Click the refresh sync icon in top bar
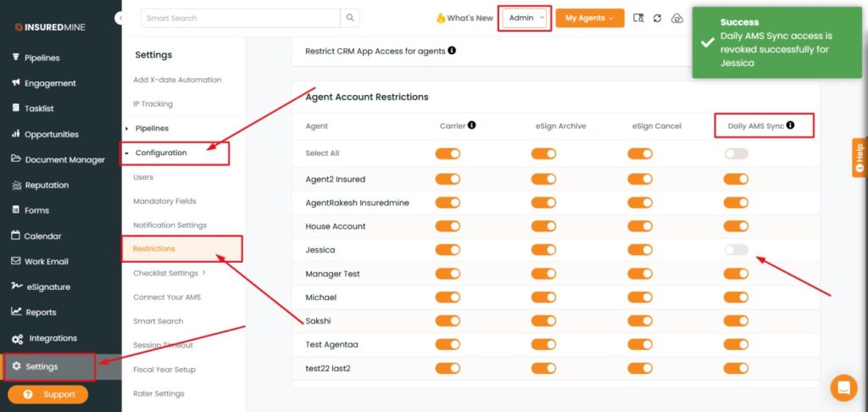Image resolution: width=868 pixels, height=412 pixels. tap(657, 18)
